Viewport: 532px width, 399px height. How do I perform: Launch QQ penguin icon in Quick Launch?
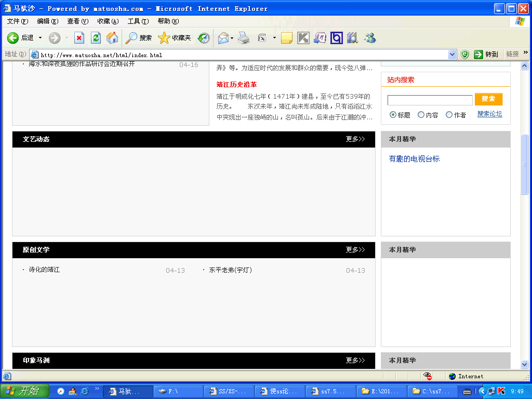pos(73,391)
